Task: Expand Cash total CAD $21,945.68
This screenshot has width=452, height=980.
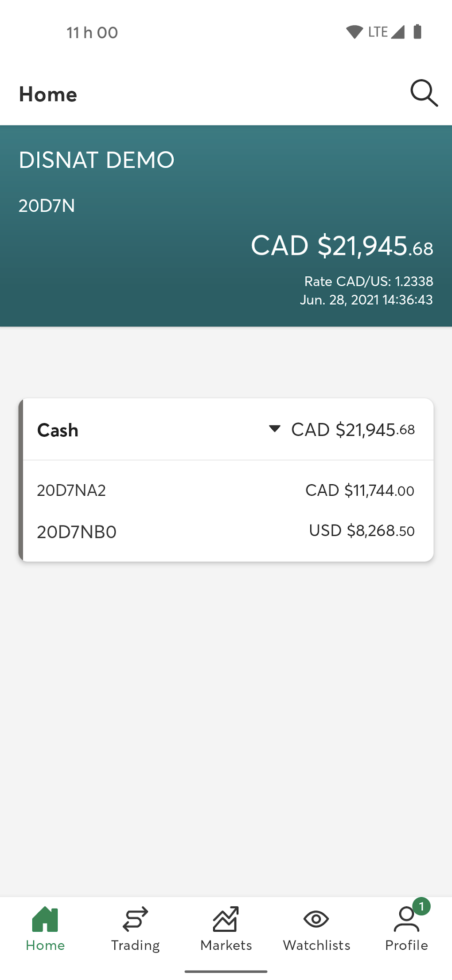Action: coord(353,430)
